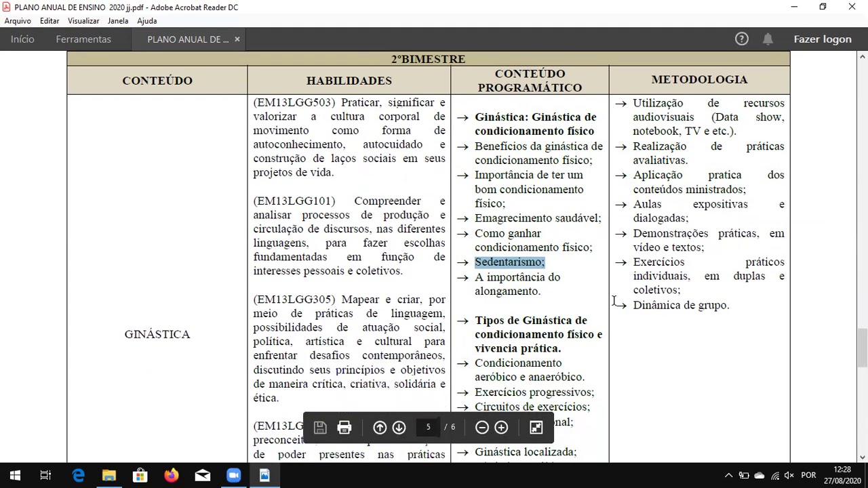Open the Arquivo menu
The height and width of the screenshot is (488, 868).
18,21
